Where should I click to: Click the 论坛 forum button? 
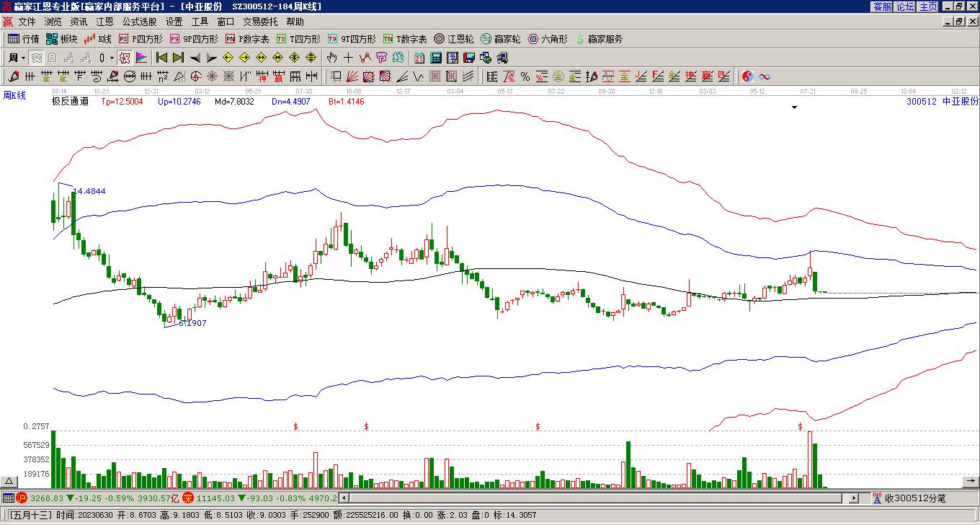click(x=905, y=6)
